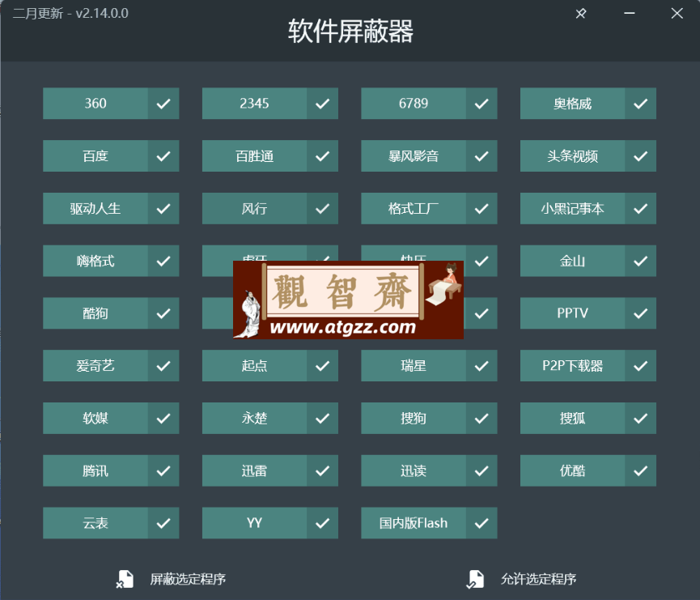This screenshot has height=600, width=700.
Task: Click the 允许选定程序 file icon
Action: (476, 579)
